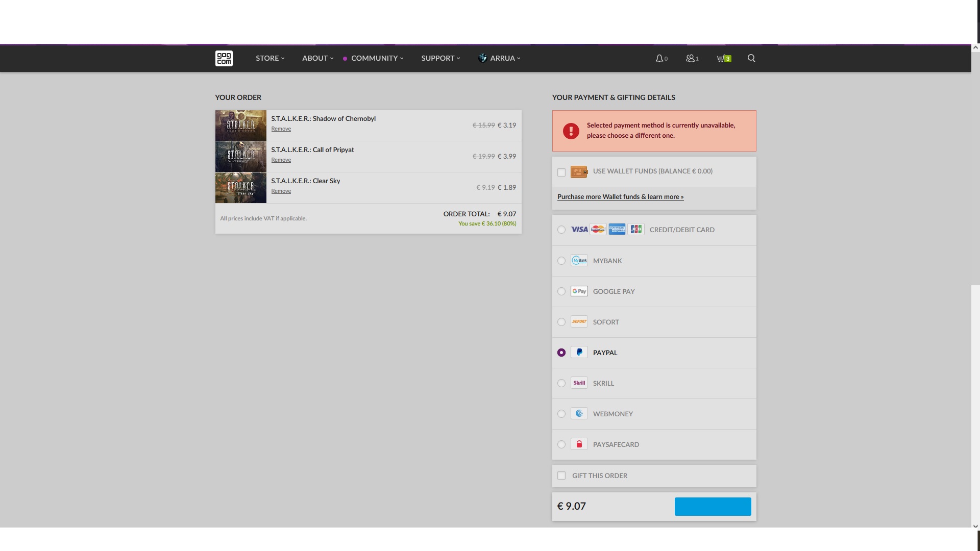The image size is (980, 551).
Task: Remove S.T.A.L.K.E.R.: Shadow of Chernobyl from order
Action: pos(281,129)
